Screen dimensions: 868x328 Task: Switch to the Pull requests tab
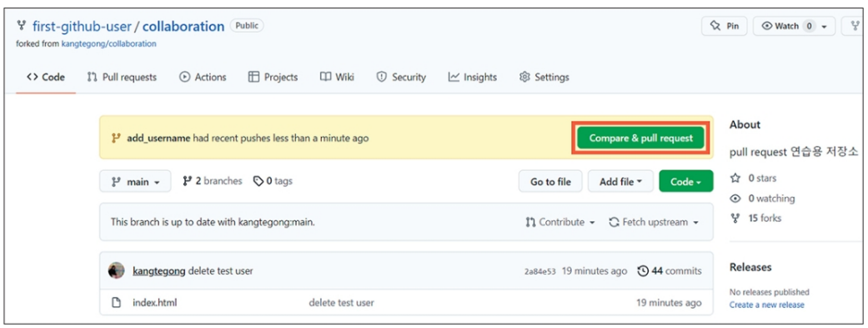point(122,77)
